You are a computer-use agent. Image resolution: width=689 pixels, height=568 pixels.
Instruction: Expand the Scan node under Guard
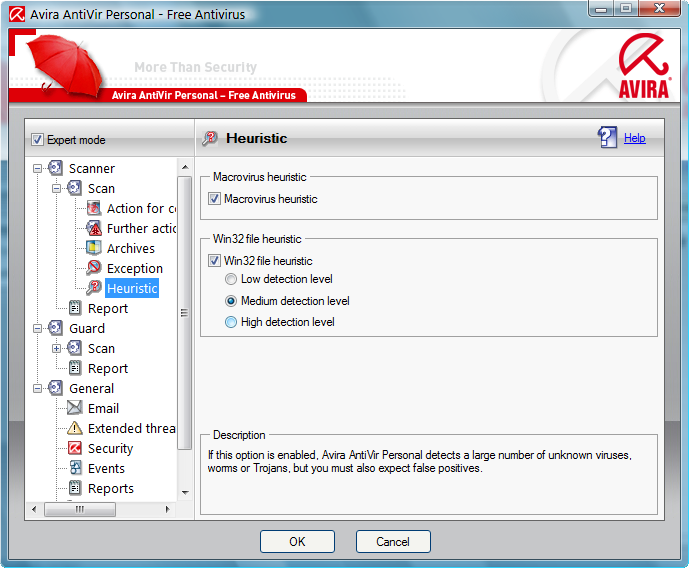tap(56, 348)
